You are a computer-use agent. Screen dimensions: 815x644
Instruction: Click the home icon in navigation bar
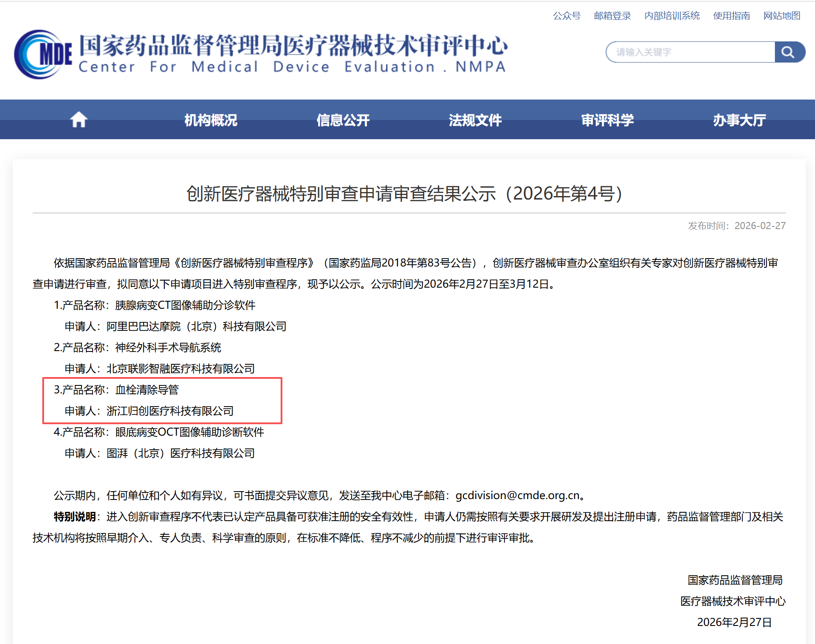click(79, 120)
